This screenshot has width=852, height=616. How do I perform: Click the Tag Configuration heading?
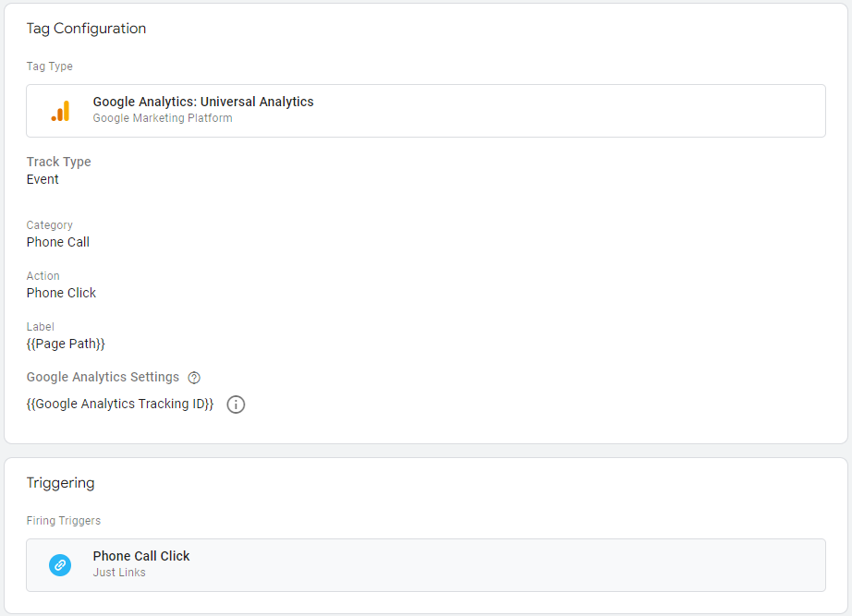click(86, 29)
